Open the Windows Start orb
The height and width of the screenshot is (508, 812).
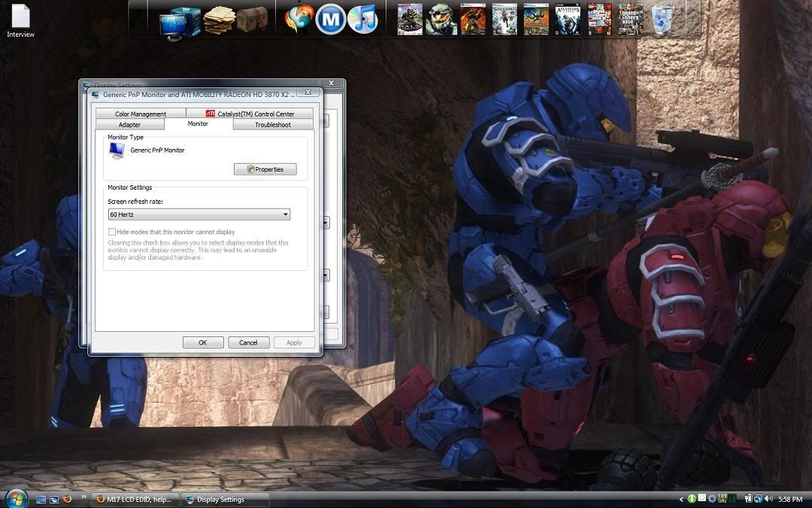click(x=16, y=499)
